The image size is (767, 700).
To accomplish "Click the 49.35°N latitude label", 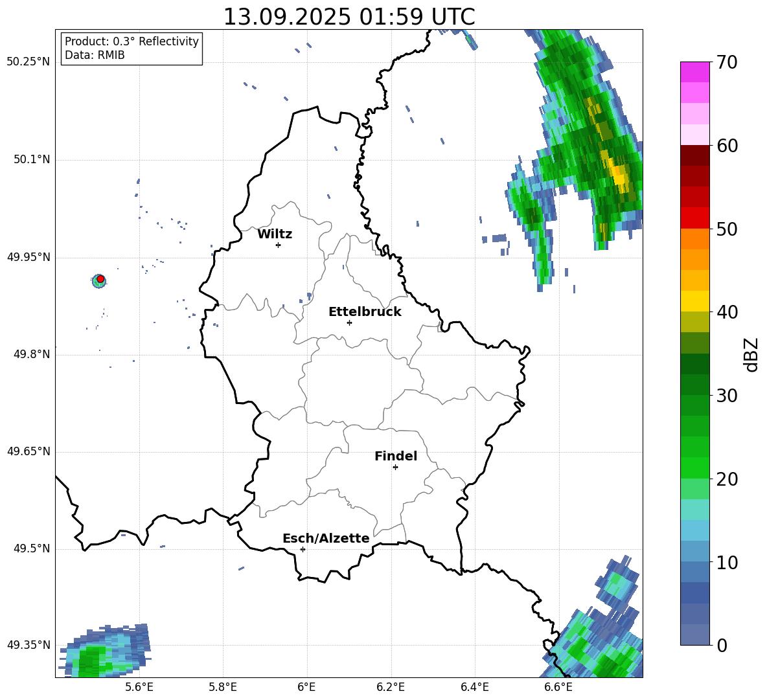I will 29,645.
